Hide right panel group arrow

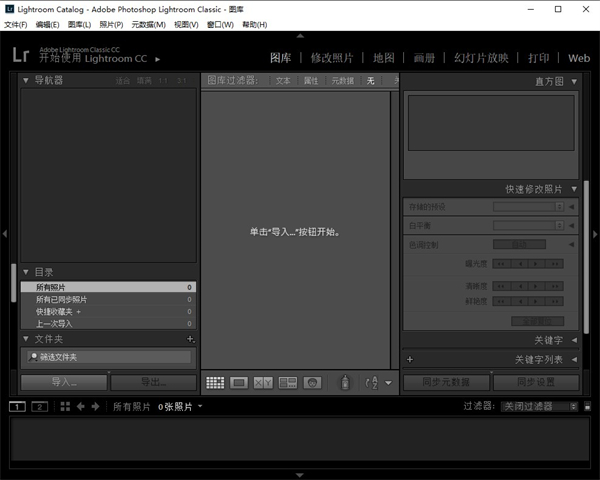pos(595,234)
